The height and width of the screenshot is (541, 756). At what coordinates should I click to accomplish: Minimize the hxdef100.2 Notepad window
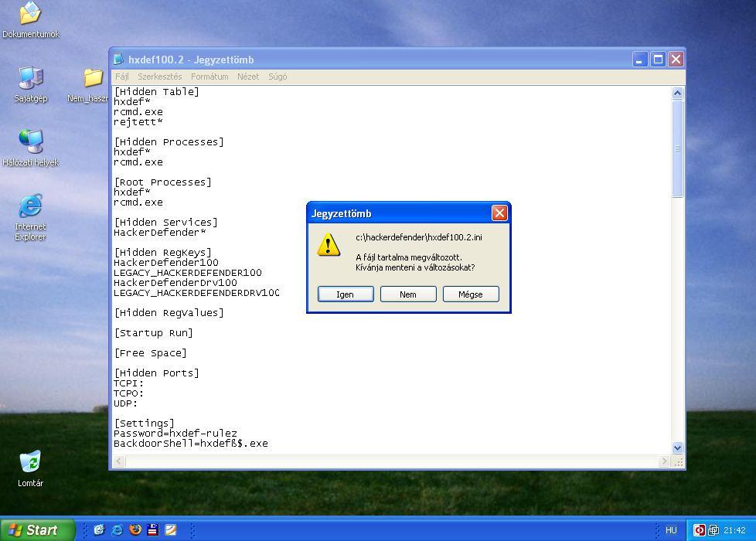click(640, 60)
